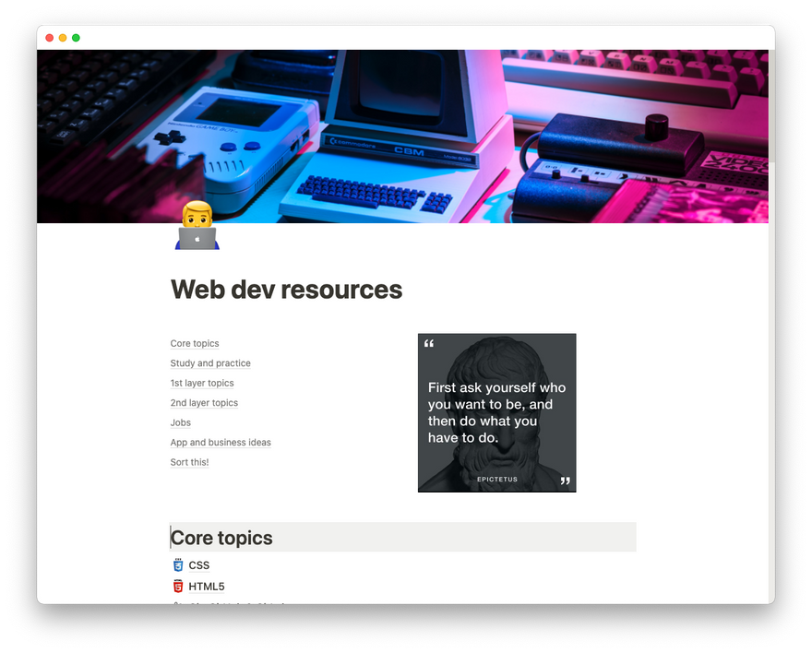Open the CSS page
The image size is (812, 653).
tap(199, 565)
